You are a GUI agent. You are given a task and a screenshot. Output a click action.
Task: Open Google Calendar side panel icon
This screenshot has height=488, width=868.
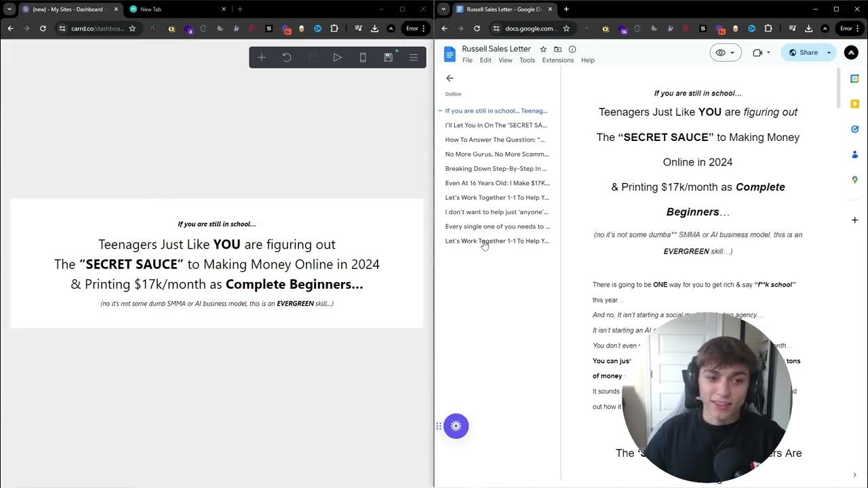(x=854, y=79)
